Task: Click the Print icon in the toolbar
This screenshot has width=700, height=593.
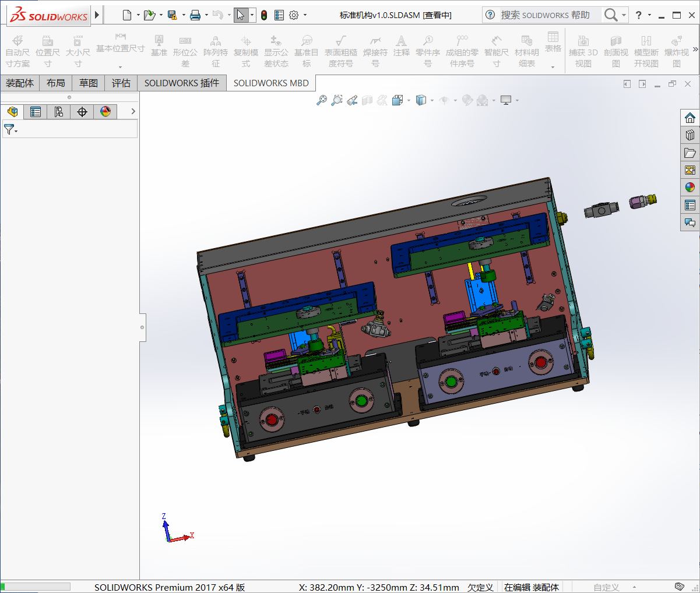Action: 195,15
